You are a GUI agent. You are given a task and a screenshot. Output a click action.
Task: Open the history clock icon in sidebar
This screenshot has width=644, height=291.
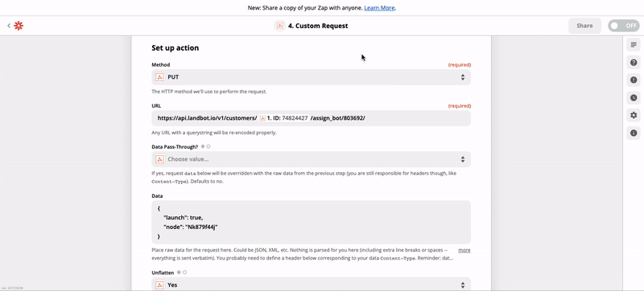click(x=634, y=97)
